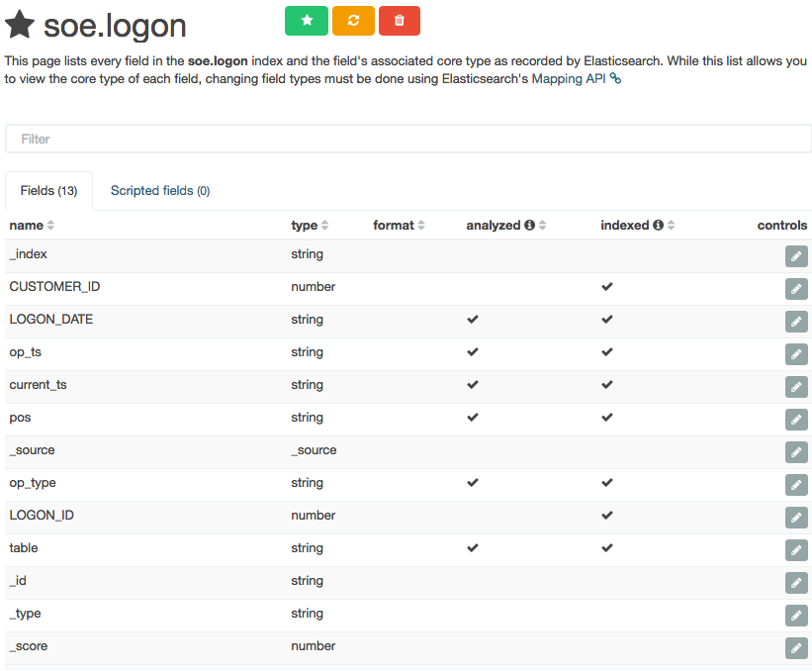The image size is (812, 671).
Task: Click the pencil icon for _source row
Action: click(x=795, y=452)
